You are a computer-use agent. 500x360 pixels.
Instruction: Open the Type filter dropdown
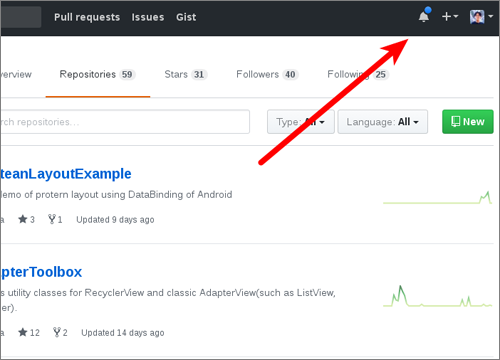point(301,122)
